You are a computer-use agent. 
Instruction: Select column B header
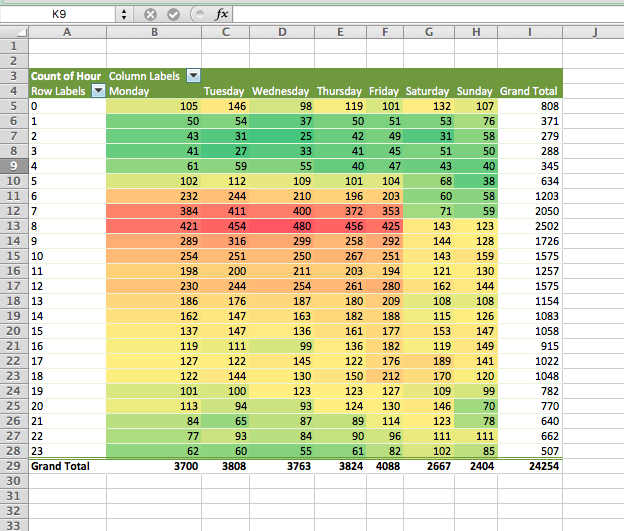[154, 32]
